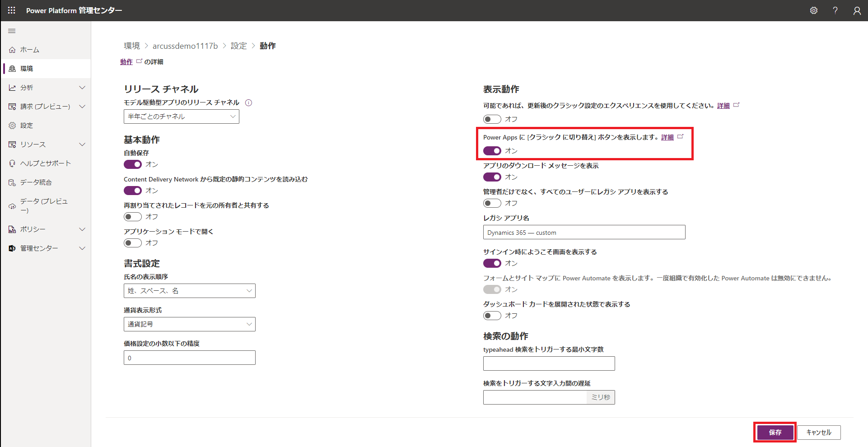Open the 半年ごとのチャネル release channel dropdown
The height and width of the screenshot is (447, 868).
pos(182,116)
